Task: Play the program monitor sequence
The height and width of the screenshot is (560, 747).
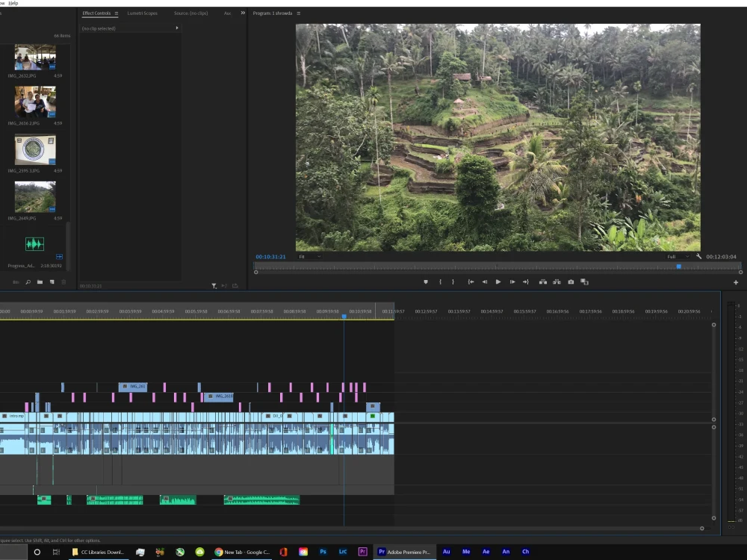Action: click(498, 282)
